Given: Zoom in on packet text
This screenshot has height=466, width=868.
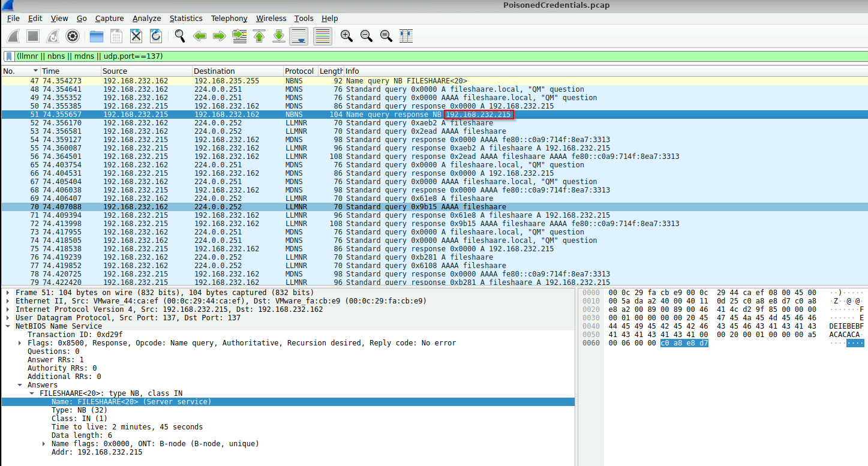Looking at the screenshot, I should [347, 37].
